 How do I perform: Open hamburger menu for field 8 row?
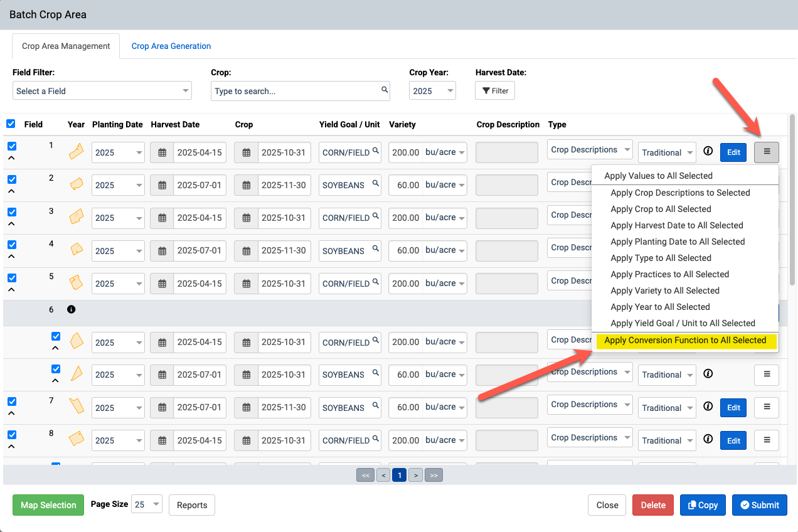coord(767,440)
